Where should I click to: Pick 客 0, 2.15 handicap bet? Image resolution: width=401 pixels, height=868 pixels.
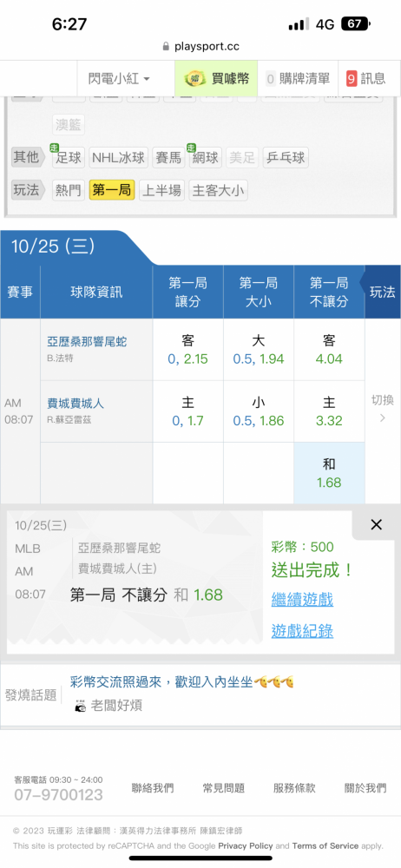tap(187, 349)
